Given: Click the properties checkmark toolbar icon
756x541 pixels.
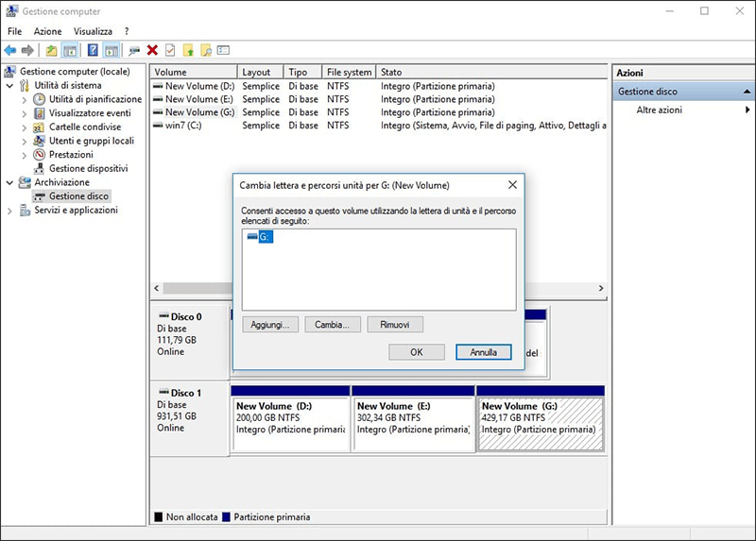Looking at the screenshot, I should [x=170, y=50].
